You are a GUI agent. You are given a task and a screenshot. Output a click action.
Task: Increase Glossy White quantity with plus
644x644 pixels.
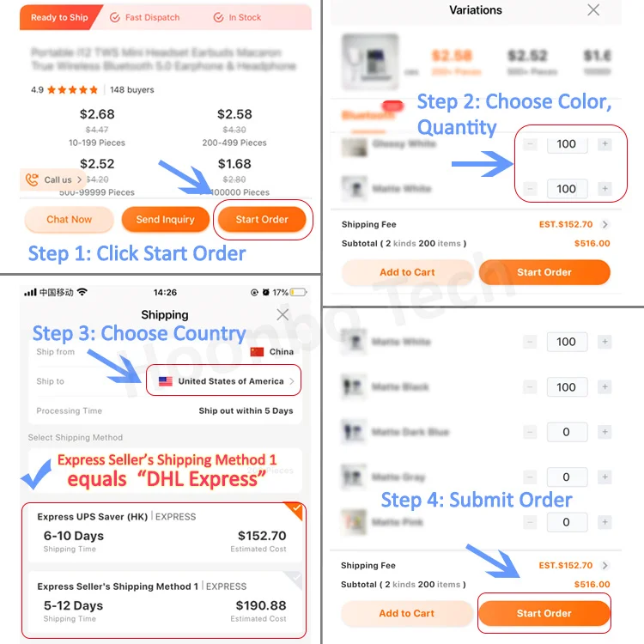click(x=605, y=143)
